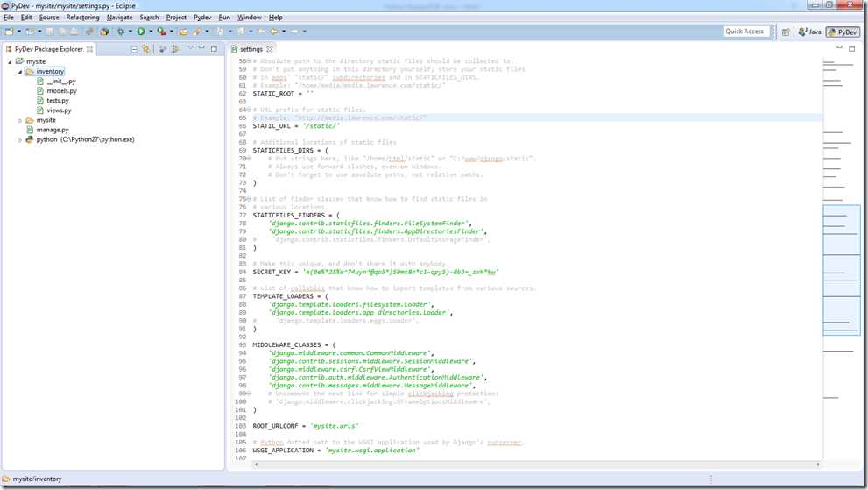
Task: Click the Debug gear toolbar icon
Action: pos(121,32)
